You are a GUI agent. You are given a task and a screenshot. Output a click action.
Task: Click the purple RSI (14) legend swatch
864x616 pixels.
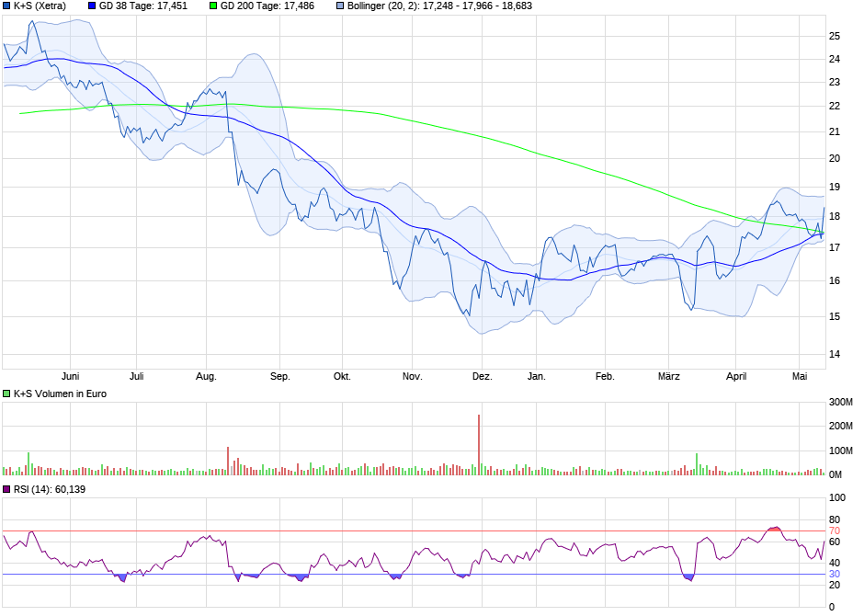pyautogui.click(x=6, y=489)
